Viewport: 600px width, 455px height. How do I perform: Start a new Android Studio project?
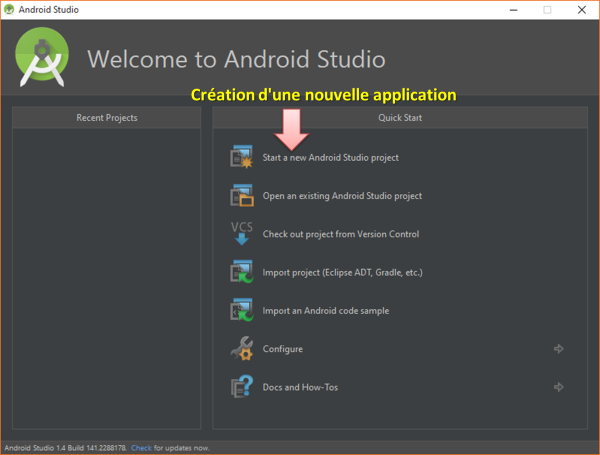(331, 158)
